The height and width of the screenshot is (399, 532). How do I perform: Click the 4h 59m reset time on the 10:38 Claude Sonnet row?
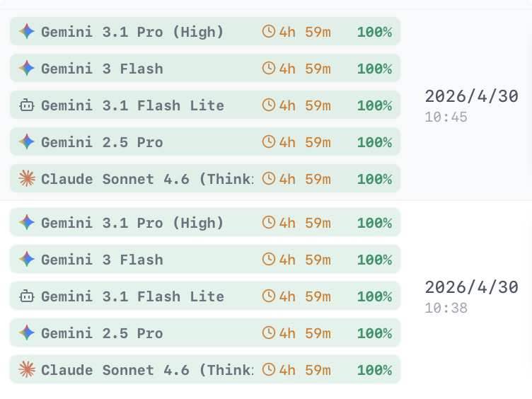pos(305,370)
